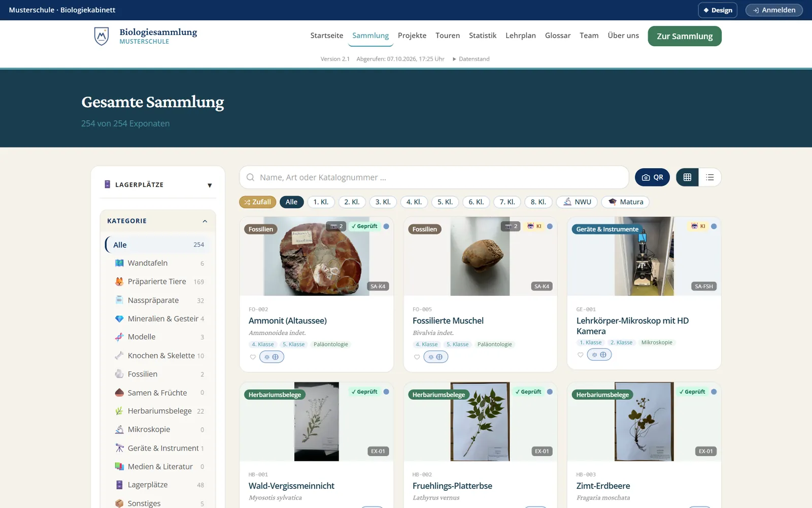812x508 pixels.
Task: Go to the Statistik page
Action: click(483, 36)
